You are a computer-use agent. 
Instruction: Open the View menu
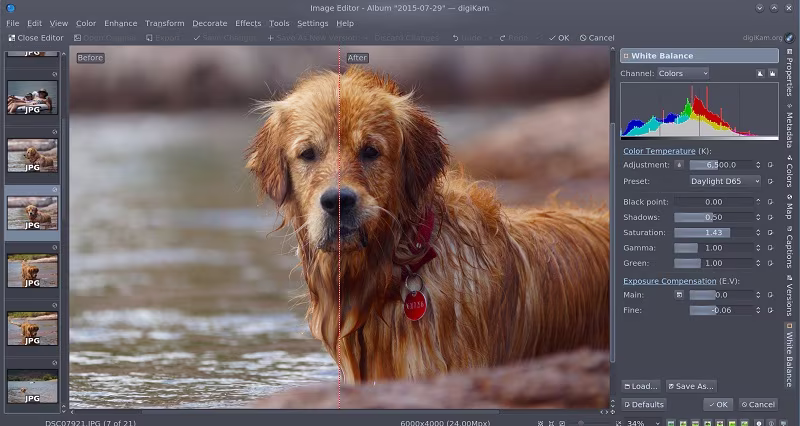(x=59, y=23)
